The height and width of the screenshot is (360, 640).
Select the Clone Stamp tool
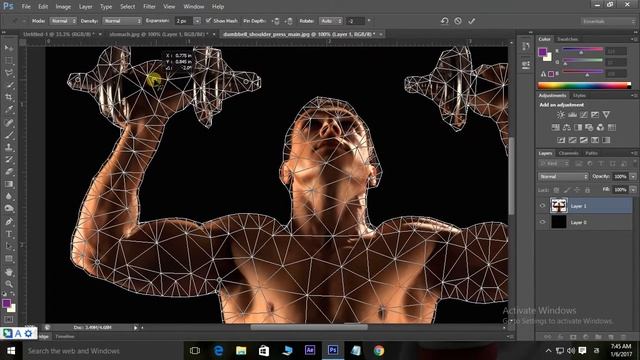point(9,147)
